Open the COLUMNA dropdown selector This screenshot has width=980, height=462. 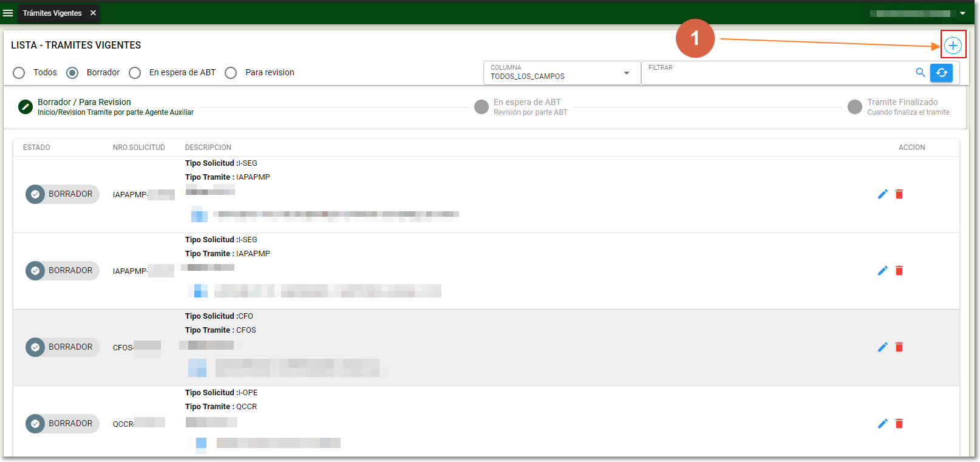tap(560, 73)
